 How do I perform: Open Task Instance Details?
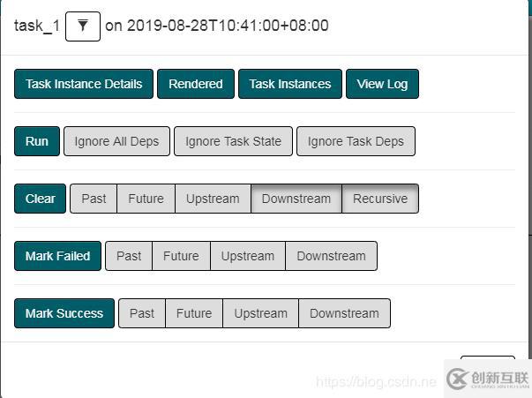coord(84,84)
